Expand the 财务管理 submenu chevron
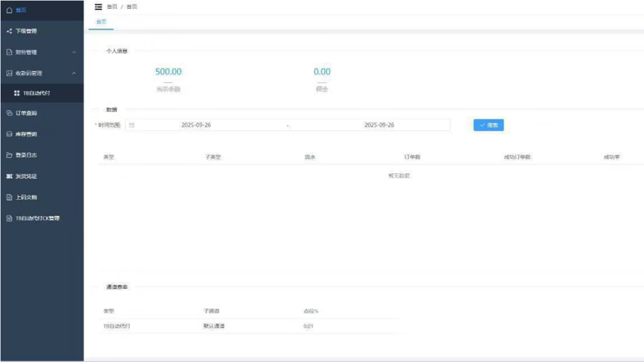Image resolution: width=644 pixels, height=362 pixels. click(74, 52)
